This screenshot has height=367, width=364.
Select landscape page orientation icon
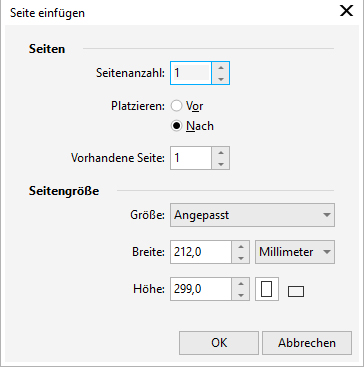point(296,292)
